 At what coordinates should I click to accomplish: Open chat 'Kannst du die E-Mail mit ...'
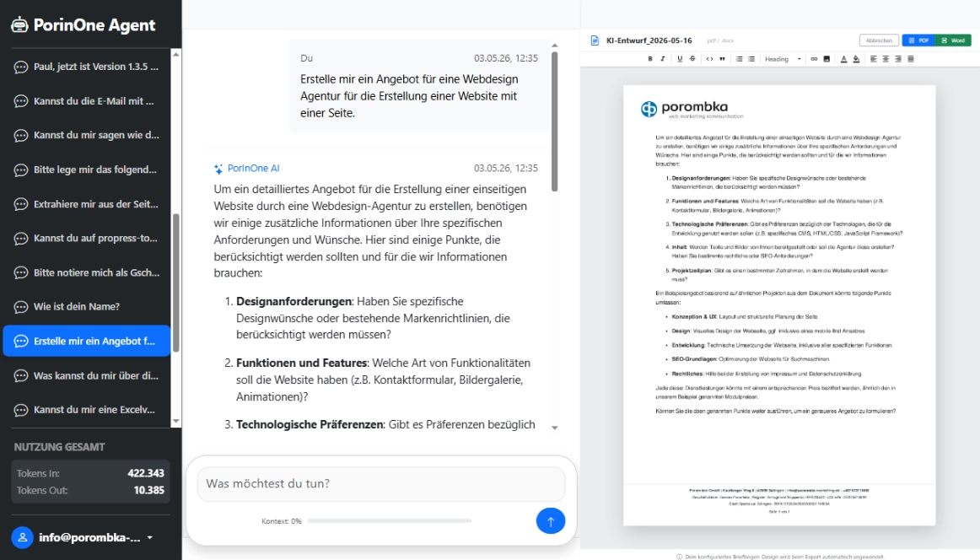pyautogui.click(x=87, y=100)
